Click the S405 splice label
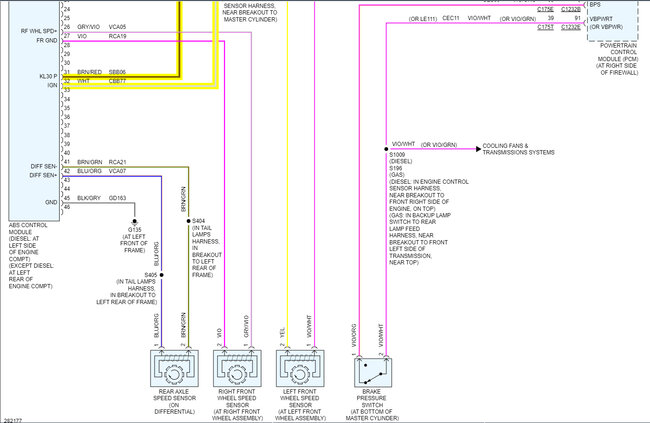Screen dimensions: 650x423 click(151, 275)
